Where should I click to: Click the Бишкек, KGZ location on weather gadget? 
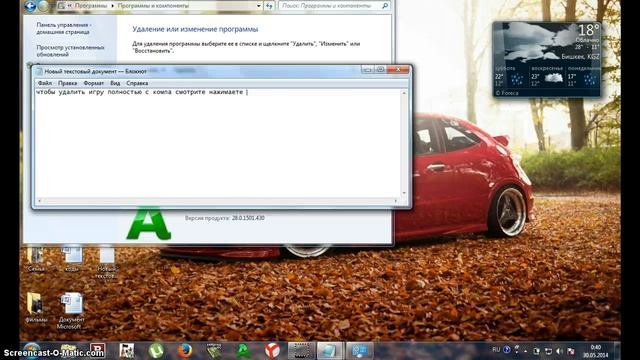tap(580, 57)
